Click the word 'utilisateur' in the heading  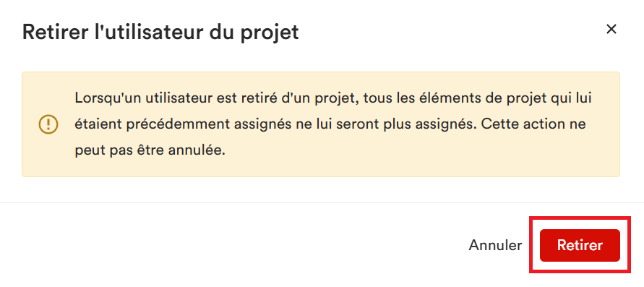click(154, 32)
